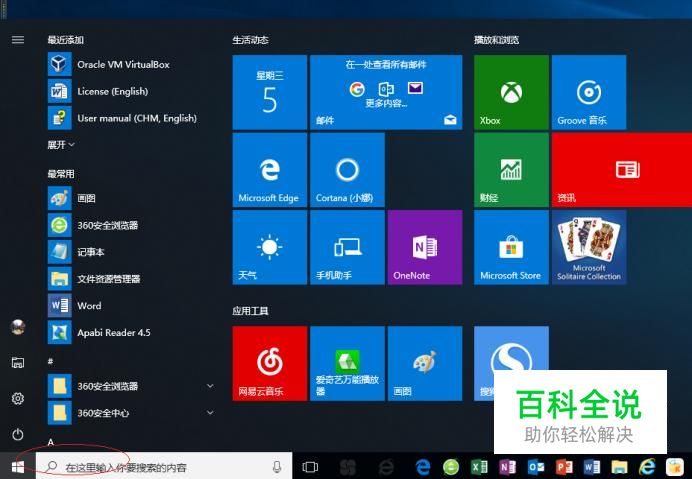
Task: Open Outlook from the taskbar
Action: (x=536, y=467)
